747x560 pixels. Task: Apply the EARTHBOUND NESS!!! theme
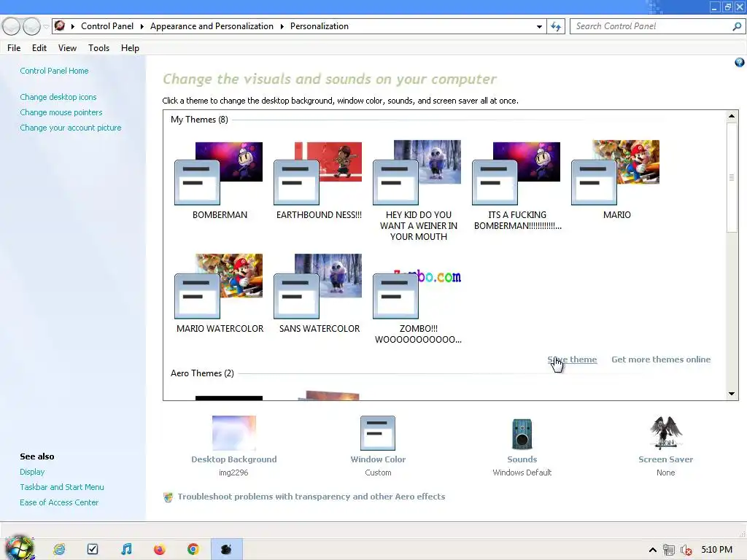pyautogui.click(x=319, y=180)
